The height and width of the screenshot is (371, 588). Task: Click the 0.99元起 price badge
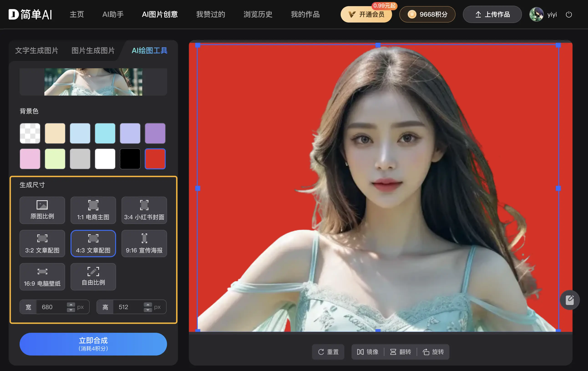384,6
